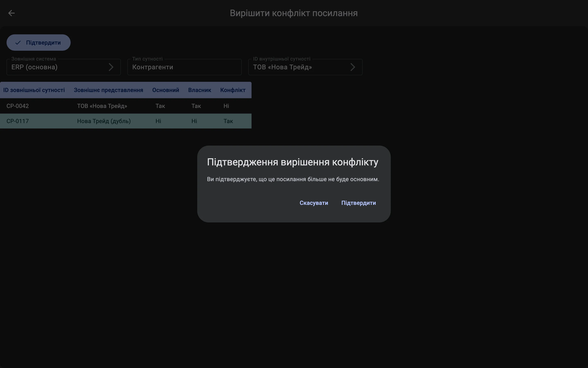The height and width of the screenshot is (368, 588).
Task: Click the Конфлікт value Ні in CP-0042 row
Action: point(226,106)
